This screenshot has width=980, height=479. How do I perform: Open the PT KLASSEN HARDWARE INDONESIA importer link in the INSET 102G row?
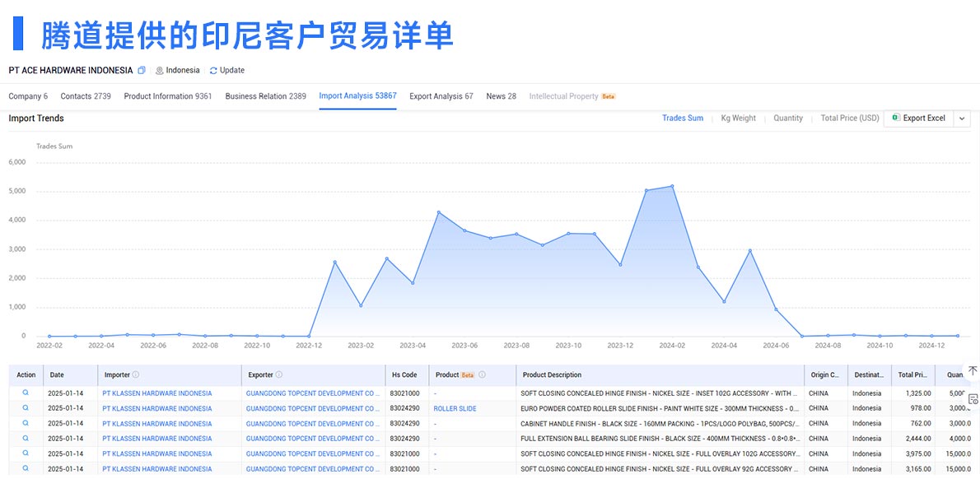point(156,393)
